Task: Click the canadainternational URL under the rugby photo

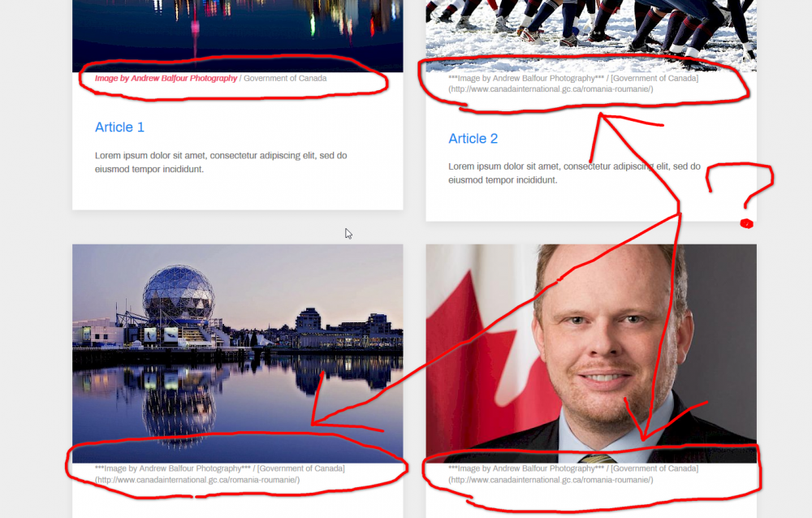Action: point(551,89)
